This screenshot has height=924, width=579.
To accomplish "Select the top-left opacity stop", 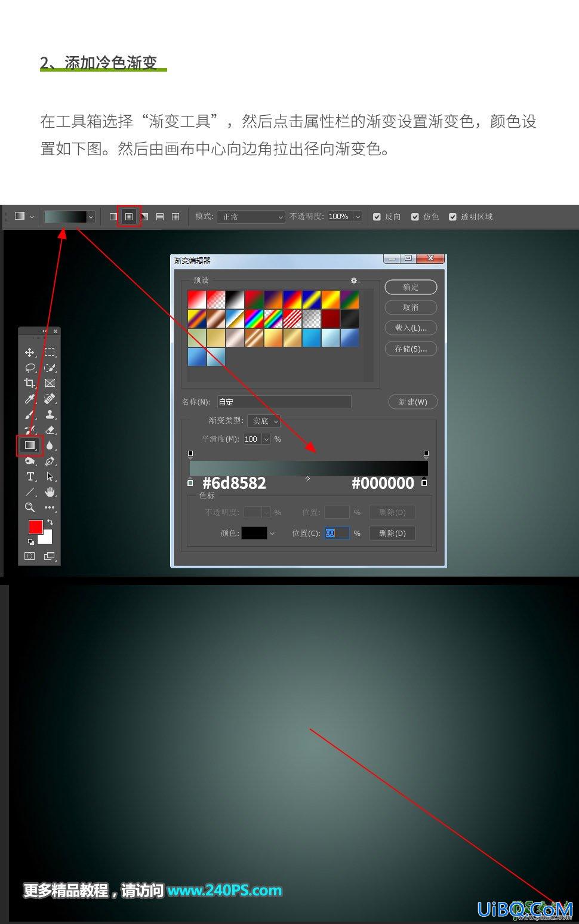I will (190, 454).
